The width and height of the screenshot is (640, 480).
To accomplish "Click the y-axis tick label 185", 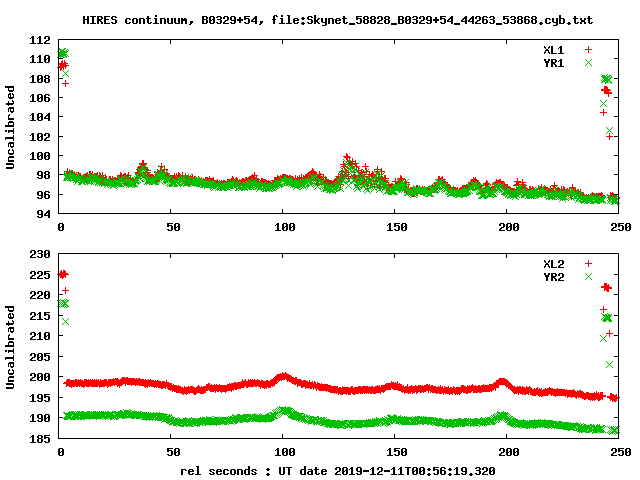I will pyautogui.click(x=40, y=439).
